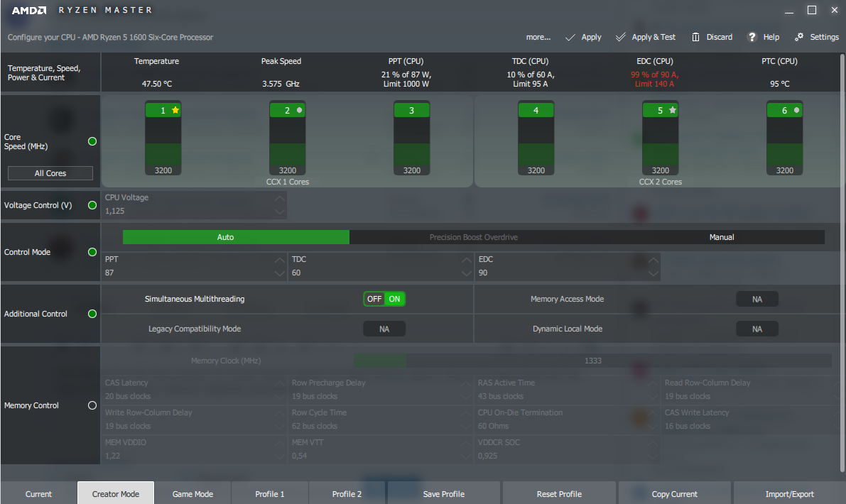Open the more... menu

tap(538, 37)
